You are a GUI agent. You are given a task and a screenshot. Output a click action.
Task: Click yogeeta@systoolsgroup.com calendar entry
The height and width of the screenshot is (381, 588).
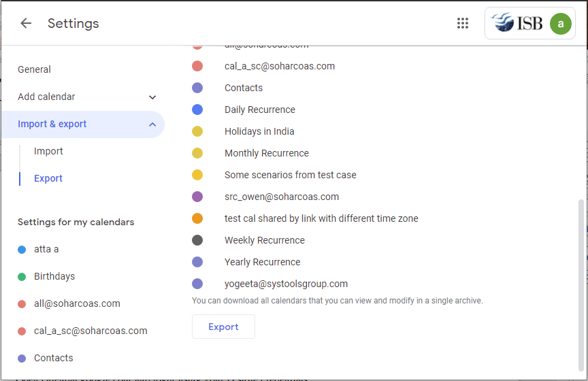(286, 284)
